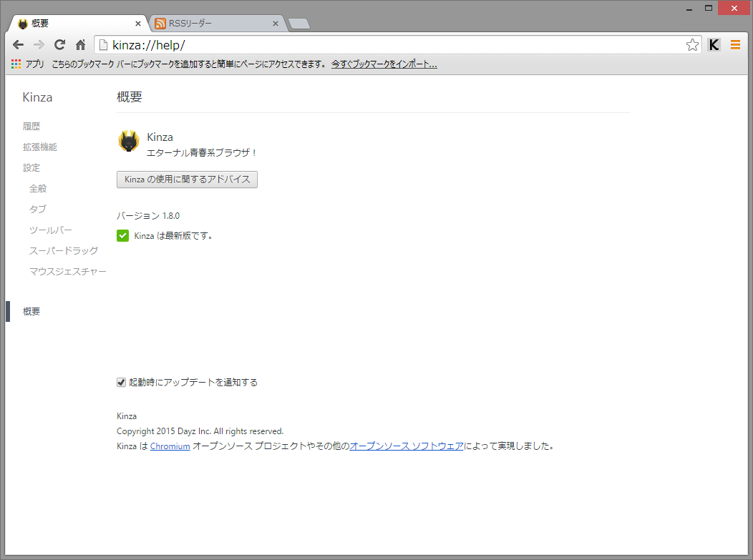Screen dimensions: 753x560
Task: Click 今すぐブックマークをインポート link
Action: (384, 64)
